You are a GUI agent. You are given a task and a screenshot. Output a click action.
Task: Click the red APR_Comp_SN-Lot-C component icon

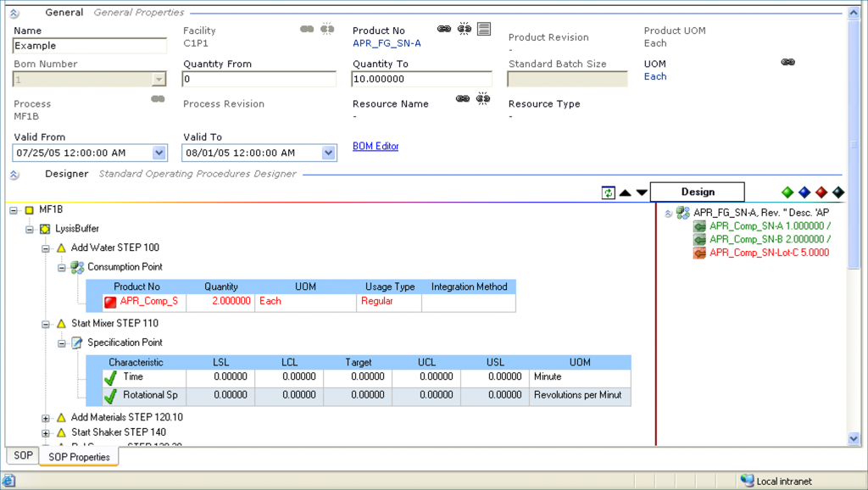(x=699, y=253)
